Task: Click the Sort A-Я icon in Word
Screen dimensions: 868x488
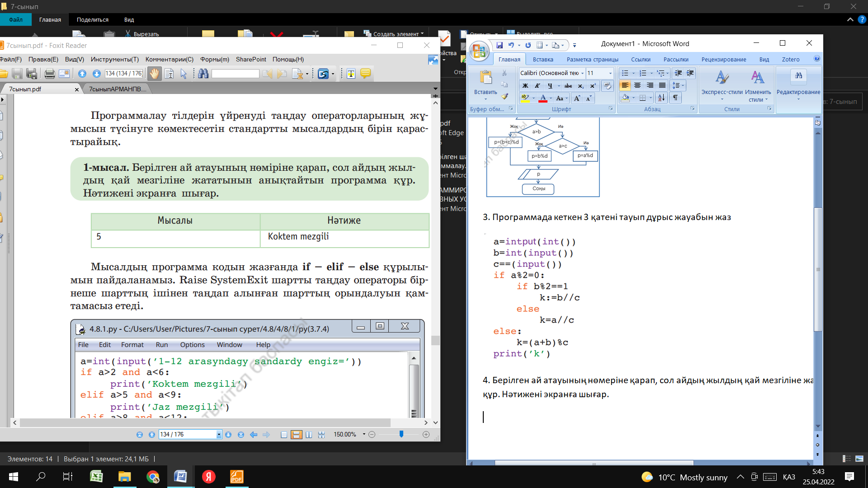Action: [x=661, y=98]
